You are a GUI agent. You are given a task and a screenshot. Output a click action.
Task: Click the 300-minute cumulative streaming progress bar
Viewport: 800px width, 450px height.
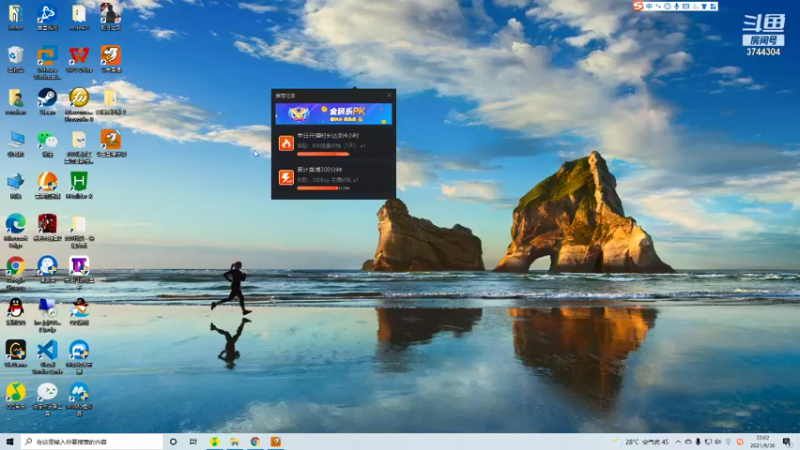[x=323, y=188]
